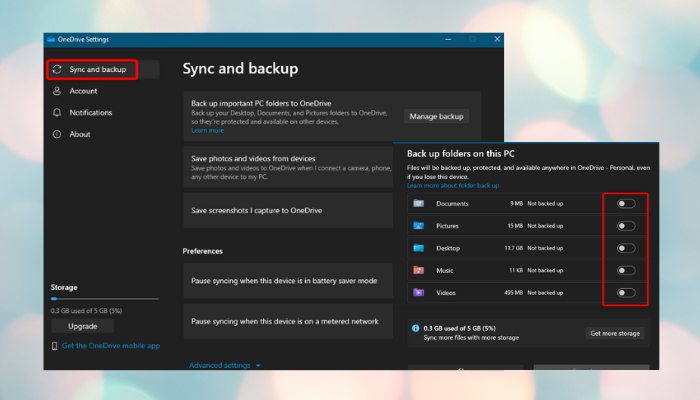Click the Pictures folder icon

click(x=418, y=225)
